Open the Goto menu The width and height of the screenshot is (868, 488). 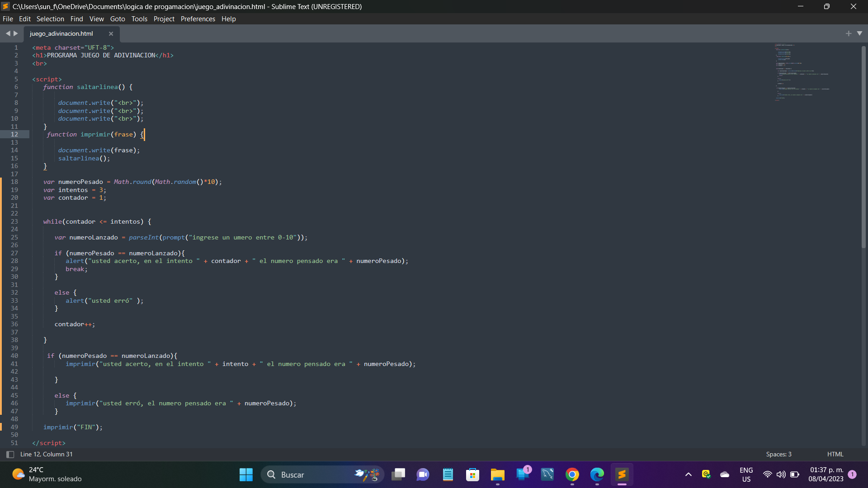(118, 19)
